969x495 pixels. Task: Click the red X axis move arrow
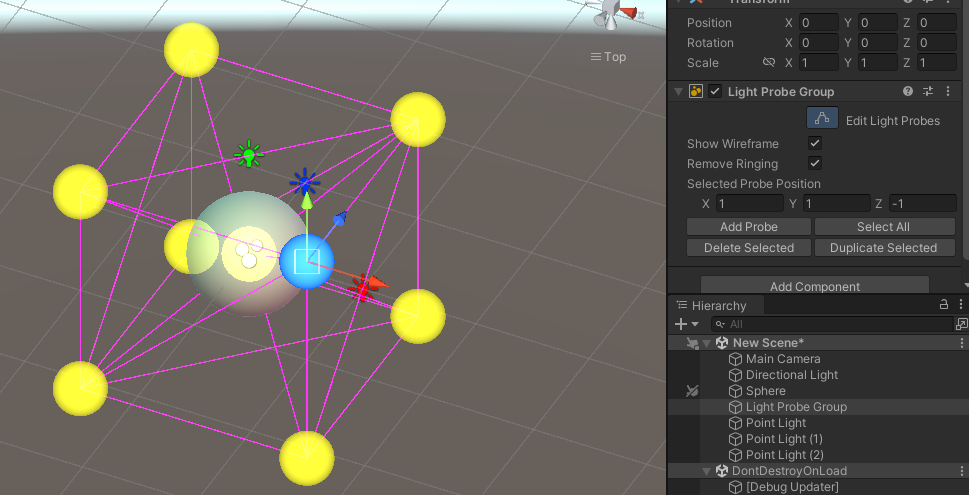tap(378, 284)
